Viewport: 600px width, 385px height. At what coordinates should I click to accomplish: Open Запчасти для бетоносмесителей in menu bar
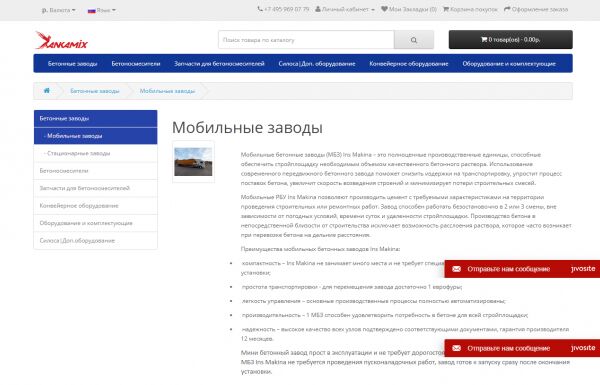pyautogui.click(x=219, y=64)
